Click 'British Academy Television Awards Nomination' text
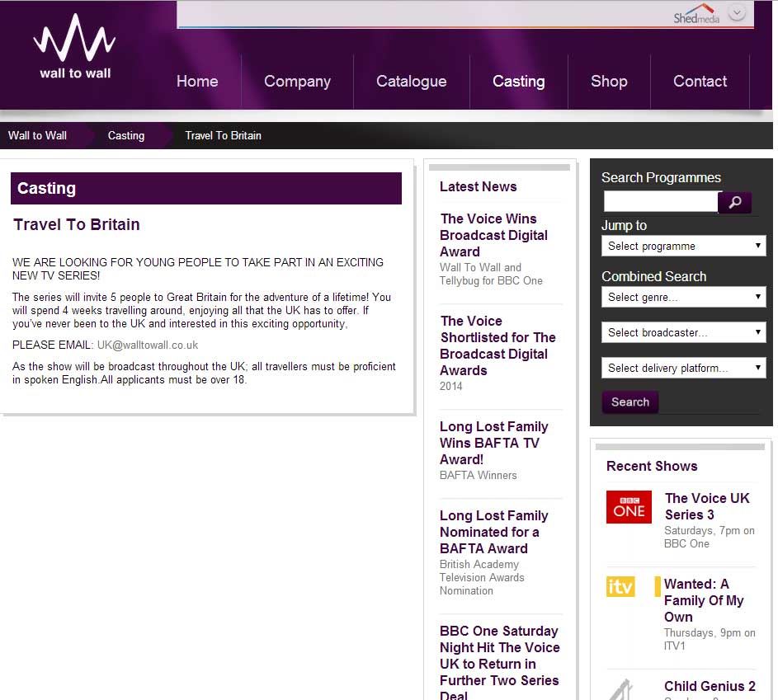This screenshot has width=778, height=700. (482, 577)
